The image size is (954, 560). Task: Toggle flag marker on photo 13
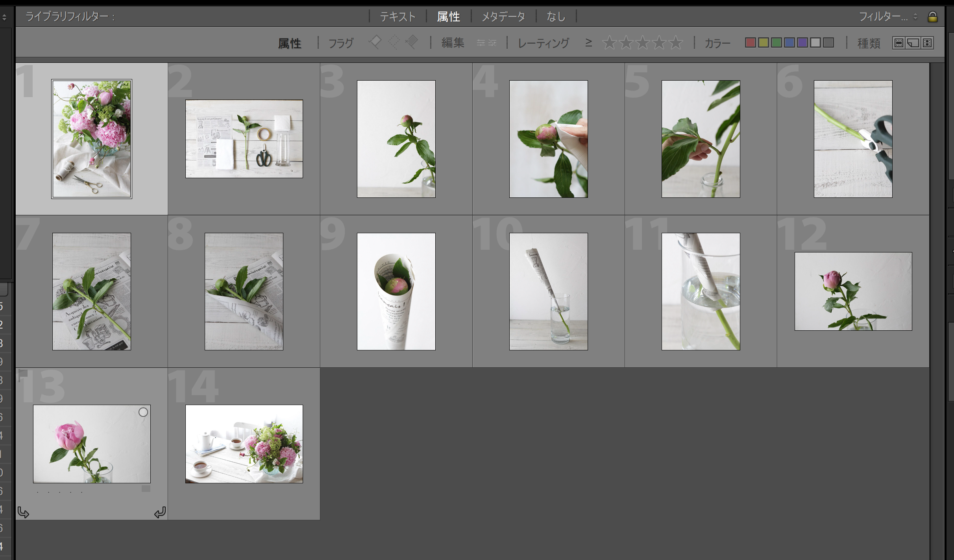(x=23, y=374)
